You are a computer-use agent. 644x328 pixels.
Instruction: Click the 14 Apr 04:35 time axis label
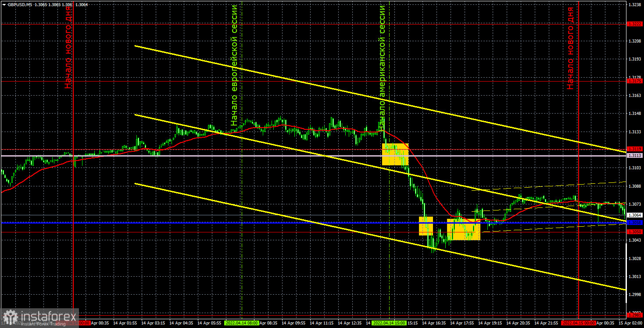181,323
